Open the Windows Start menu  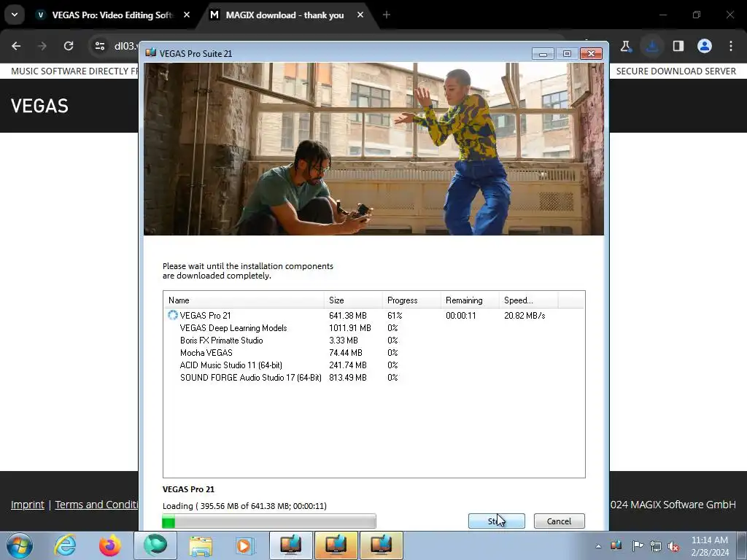click(19, 545)
